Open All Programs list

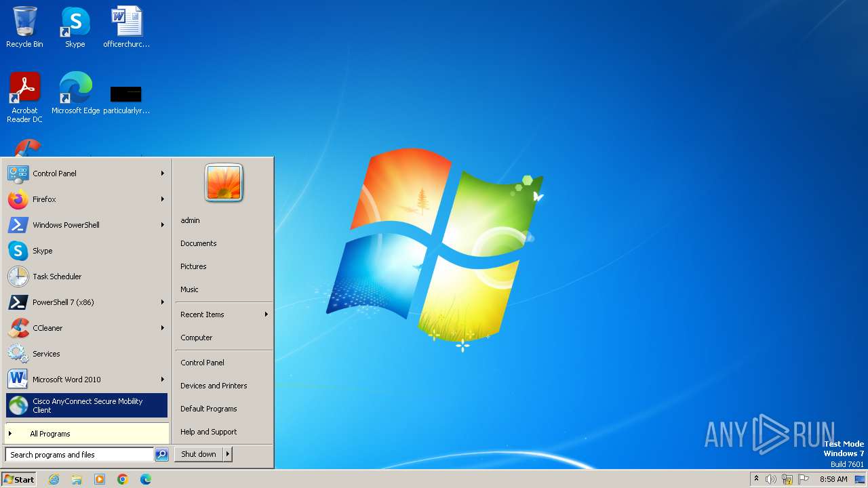click(x=87, y=434)
